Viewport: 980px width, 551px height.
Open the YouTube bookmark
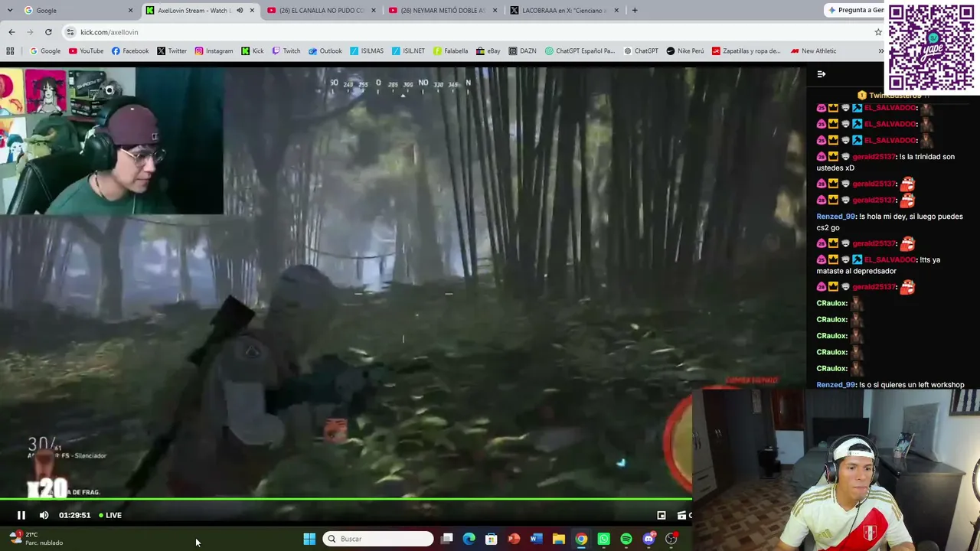(86, 51)
